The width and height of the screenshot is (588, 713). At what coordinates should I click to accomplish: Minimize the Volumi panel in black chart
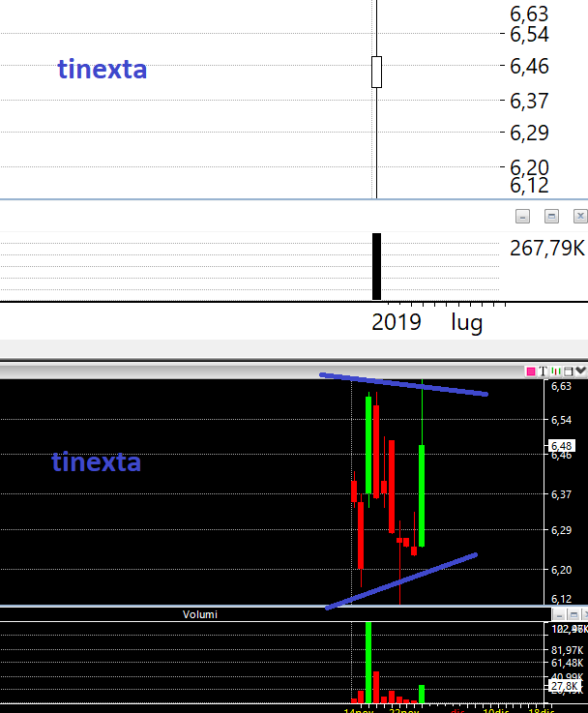tap(559, 615)
